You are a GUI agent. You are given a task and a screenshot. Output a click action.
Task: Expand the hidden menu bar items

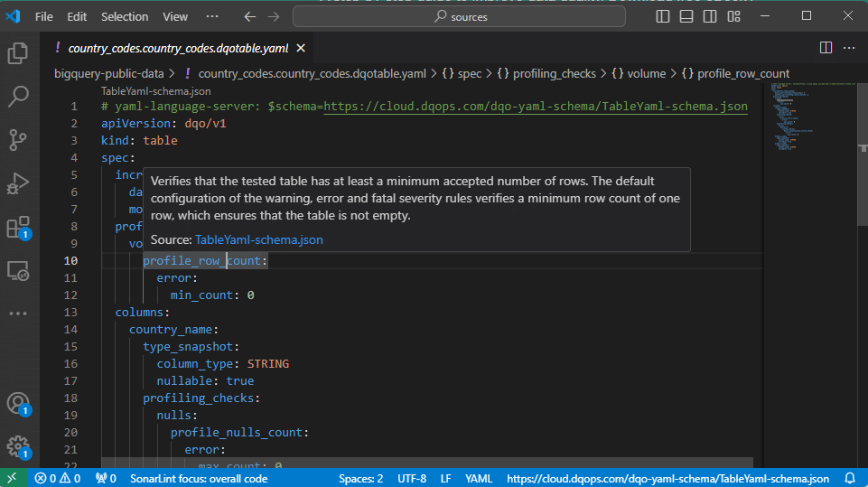212,16
